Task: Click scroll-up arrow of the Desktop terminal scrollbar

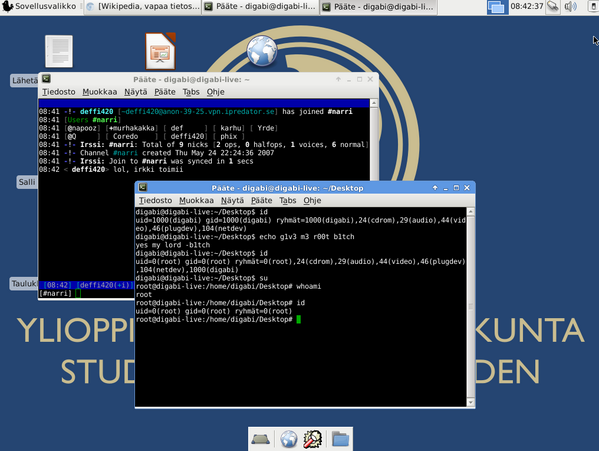Action: pyautogui.click(x=471, y=212)
